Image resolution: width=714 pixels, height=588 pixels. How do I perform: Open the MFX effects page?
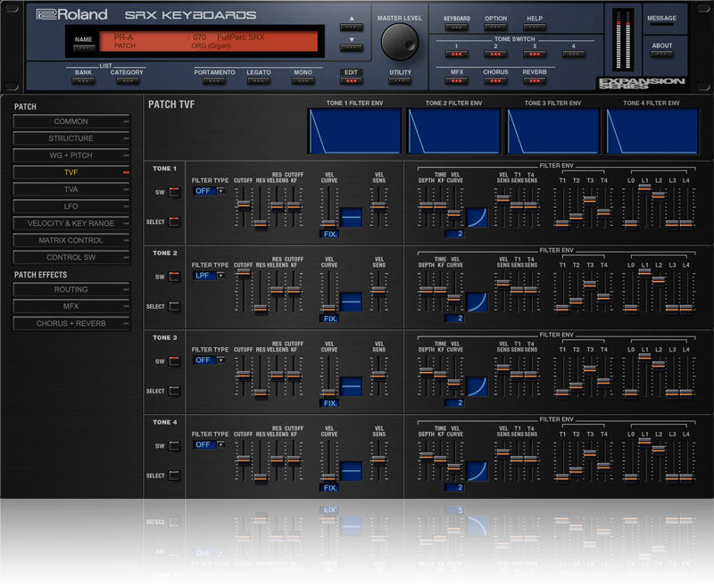click(71, 306)
